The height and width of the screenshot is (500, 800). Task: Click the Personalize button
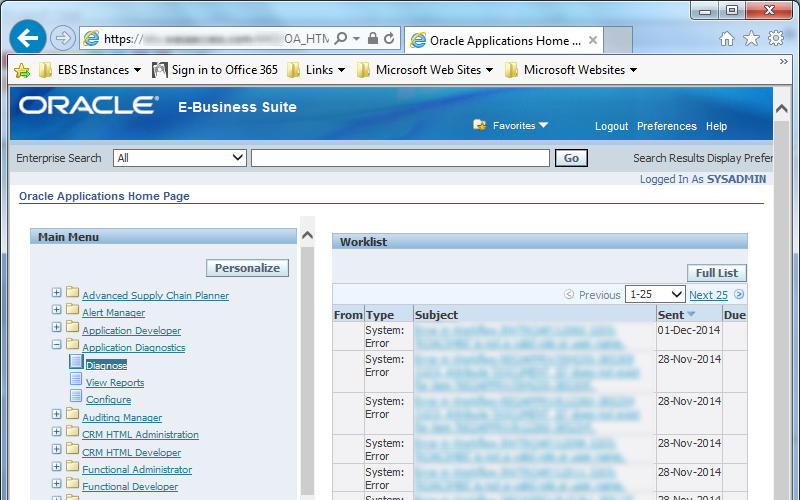[247, 268]
